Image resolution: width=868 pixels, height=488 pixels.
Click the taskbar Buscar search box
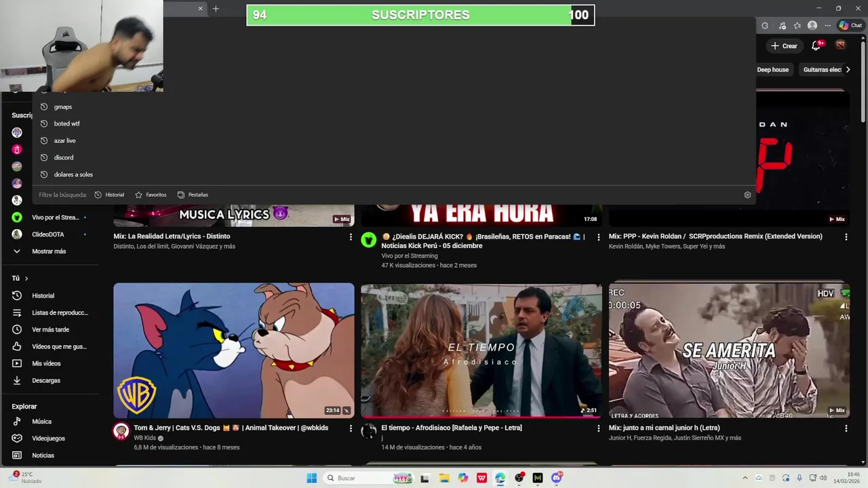coord(368,478)
